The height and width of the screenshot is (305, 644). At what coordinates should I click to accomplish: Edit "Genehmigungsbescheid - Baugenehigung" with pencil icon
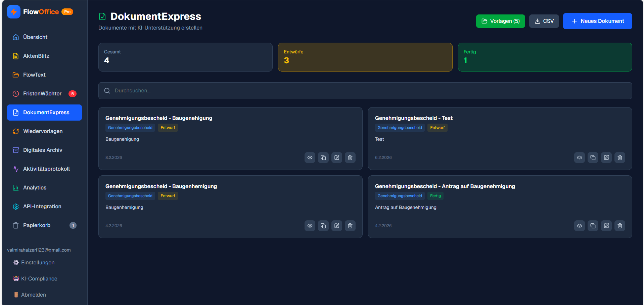pos(336,157)
